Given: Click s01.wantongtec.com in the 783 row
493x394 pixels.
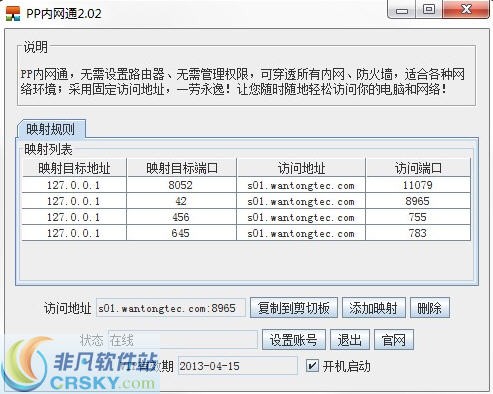Looking at the screenshot, I should [x=301, y=233].
